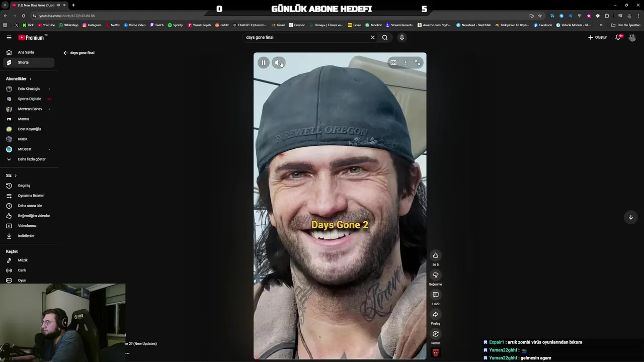644x362 pixels.
Task: Remix this Short
Action: click(x=436, y=334)
